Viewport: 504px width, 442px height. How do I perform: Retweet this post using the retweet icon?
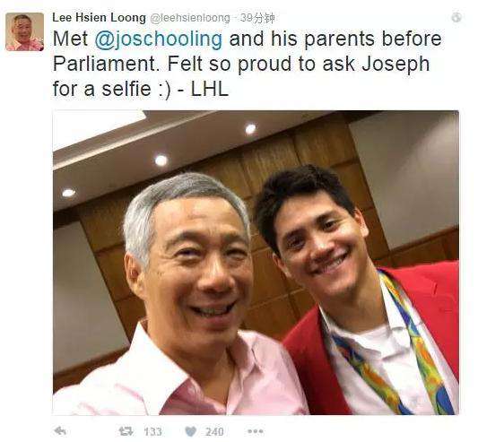[x=126, y=431]
